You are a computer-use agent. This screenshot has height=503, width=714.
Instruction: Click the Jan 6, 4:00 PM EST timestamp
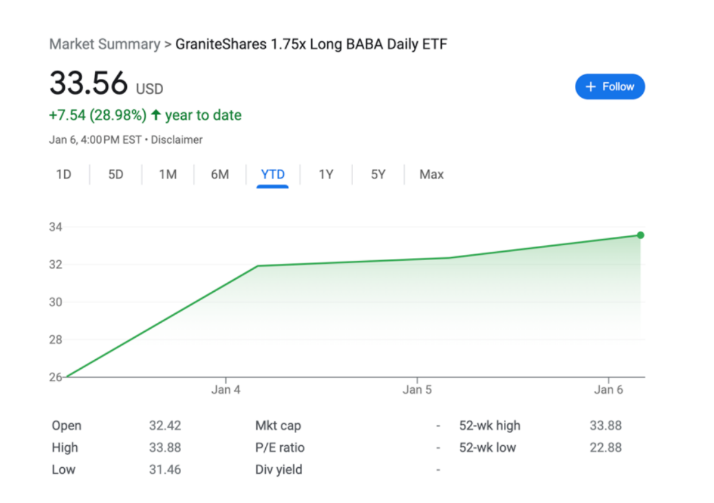95,140
